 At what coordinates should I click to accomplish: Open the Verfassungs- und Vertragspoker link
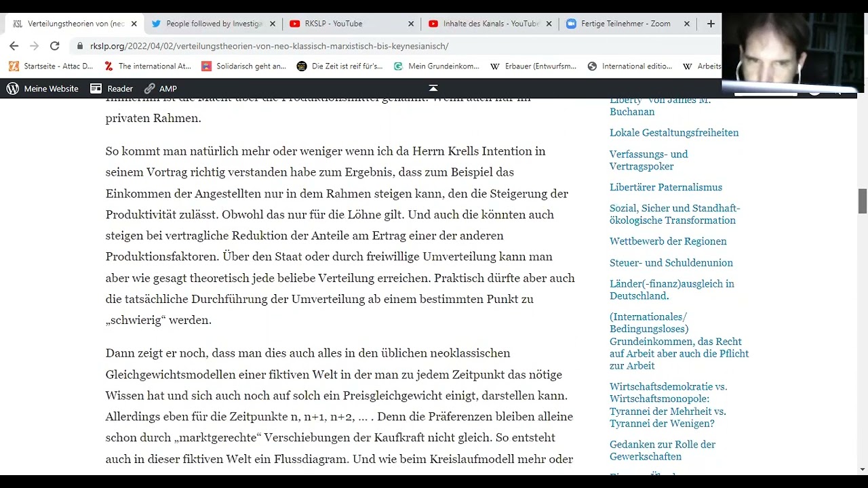(x=649, y=160)
